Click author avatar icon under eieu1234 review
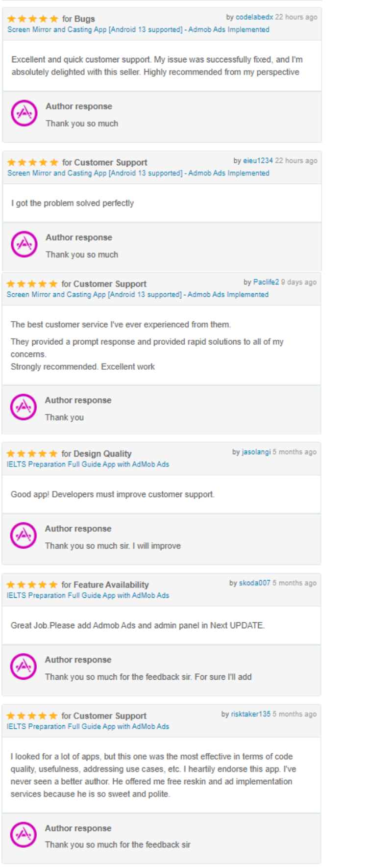The width and height of the screenshot is (391, 868). (x=24, y=244)
